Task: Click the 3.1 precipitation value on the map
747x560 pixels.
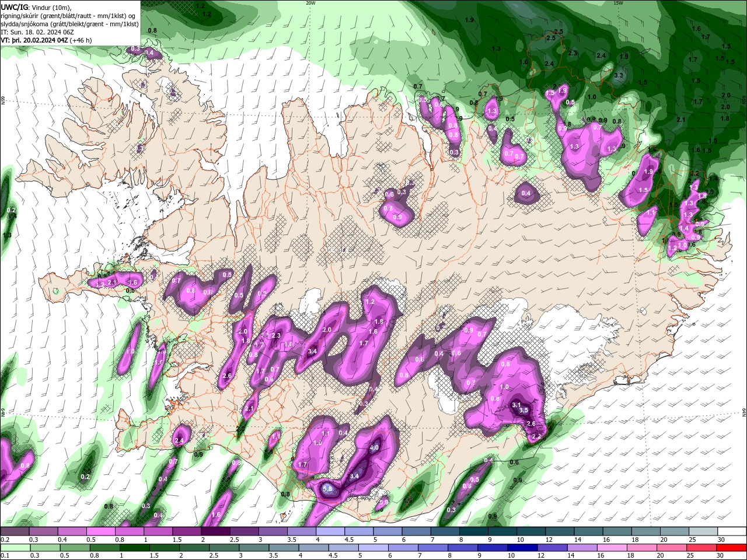Action: click(516, 405)
